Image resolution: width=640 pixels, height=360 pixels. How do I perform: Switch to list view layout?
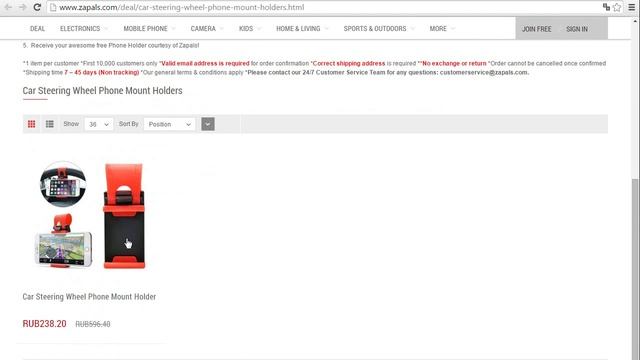coord(50,124)
